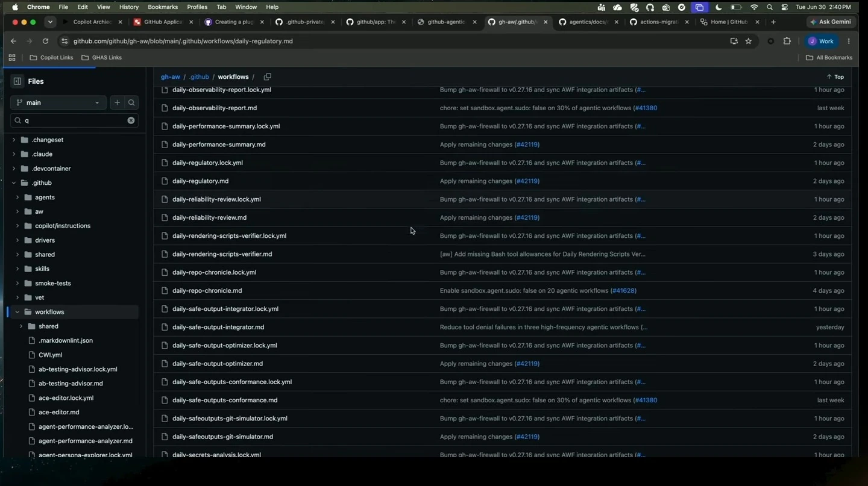Open daily-rendering-scripts-verifier.md file
Screen dimensions: 868x486
pos(222,254)
